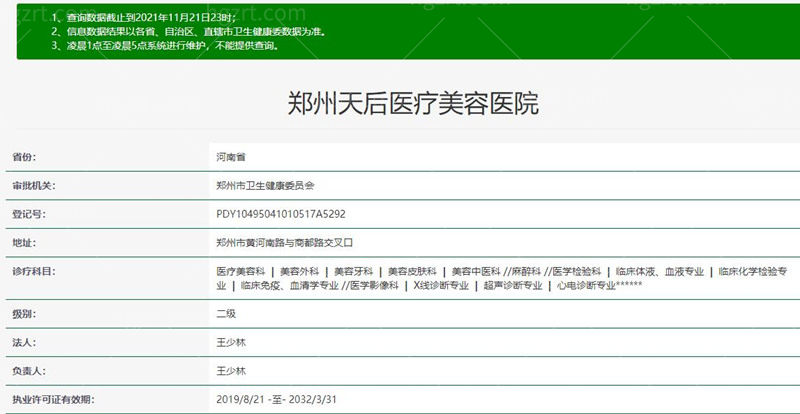Click the X线诊断专业 entry

click(x=441, y=286)
